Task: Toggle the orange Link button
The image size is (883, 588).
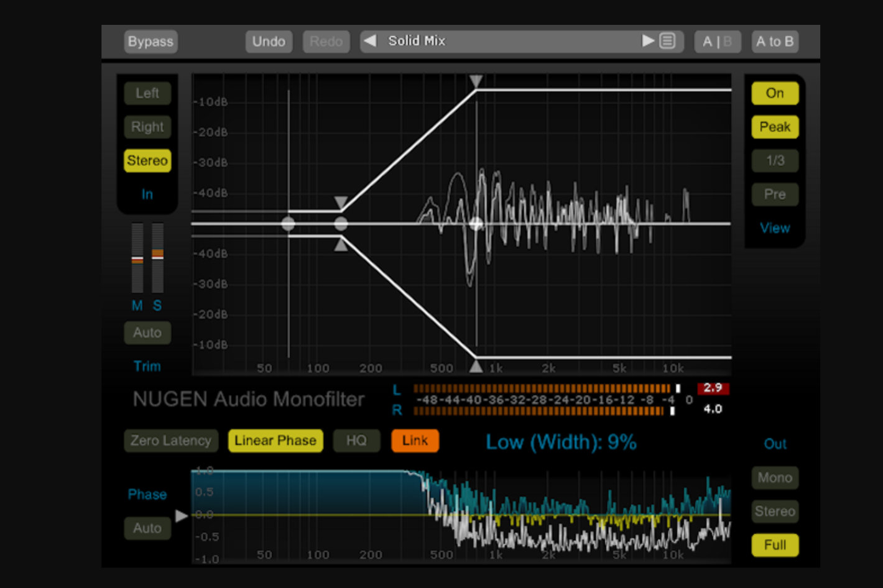Action: point(415,441)
